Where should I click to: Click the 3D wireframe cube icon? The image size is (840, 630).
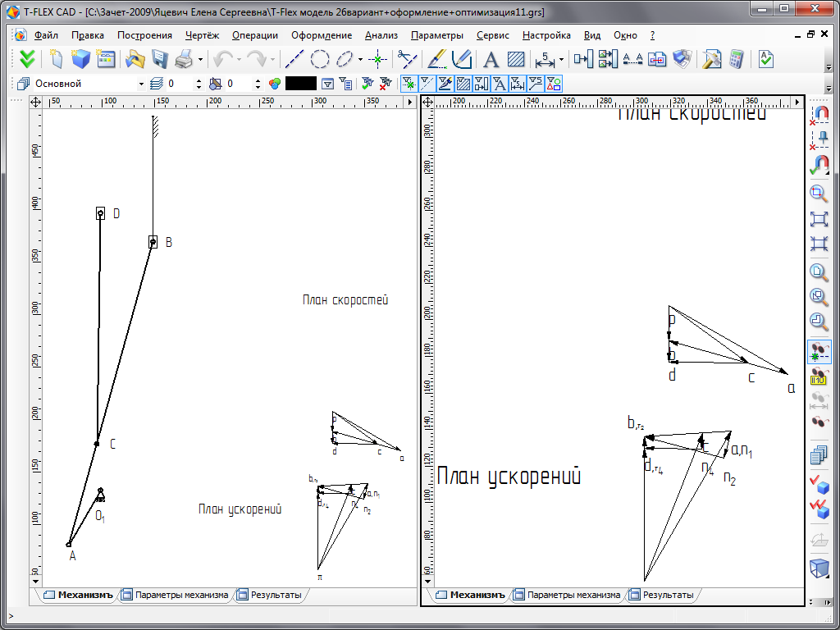tap(819, 569)
